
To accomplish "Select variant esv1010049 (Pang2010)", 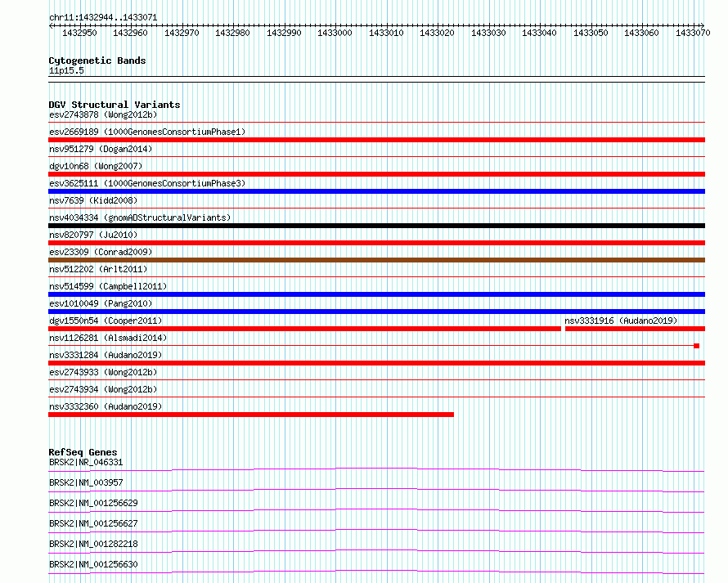I will click(101, 303).
